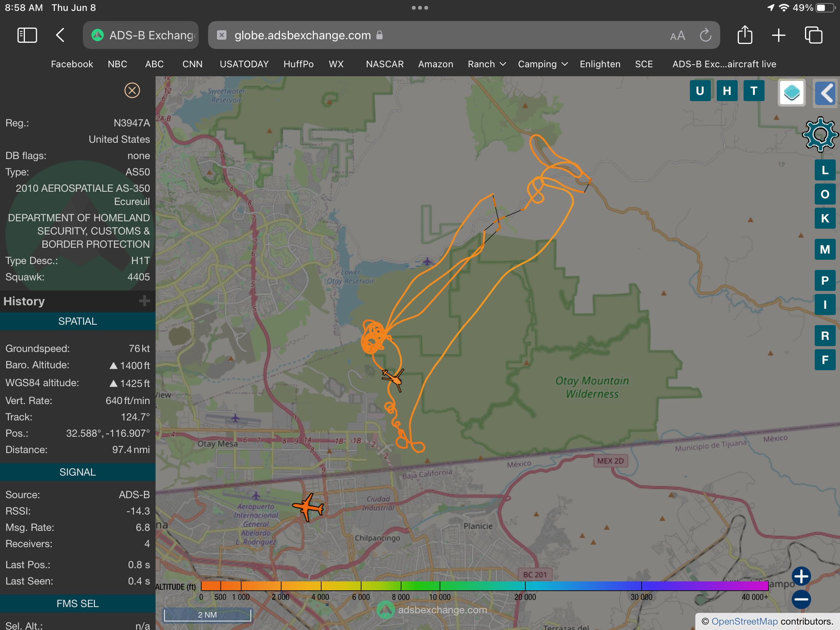Toggle the K button on the map
Viewport: 840px width, 630px height.
coord(825,218)
